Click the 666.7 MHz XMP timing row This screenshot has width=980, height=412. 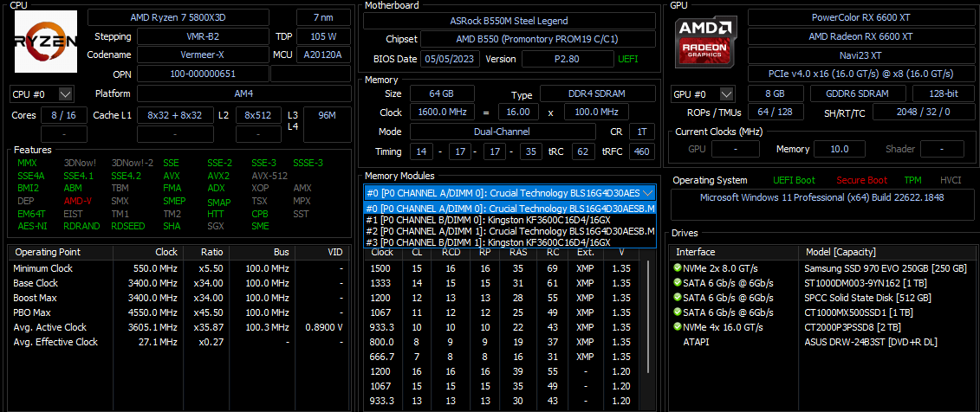[x=503, y=357]
